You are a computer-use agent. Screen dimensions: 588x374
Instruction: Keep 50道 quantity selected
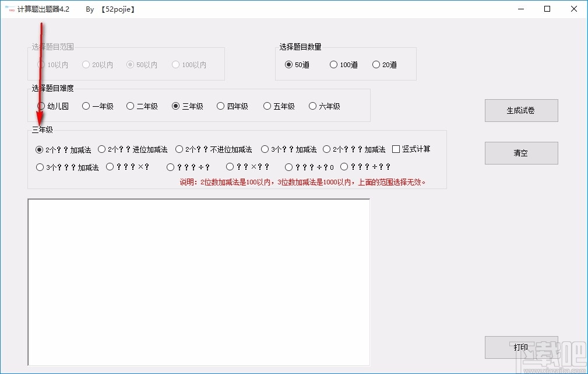pyautogui.click(x=289, y=65)
